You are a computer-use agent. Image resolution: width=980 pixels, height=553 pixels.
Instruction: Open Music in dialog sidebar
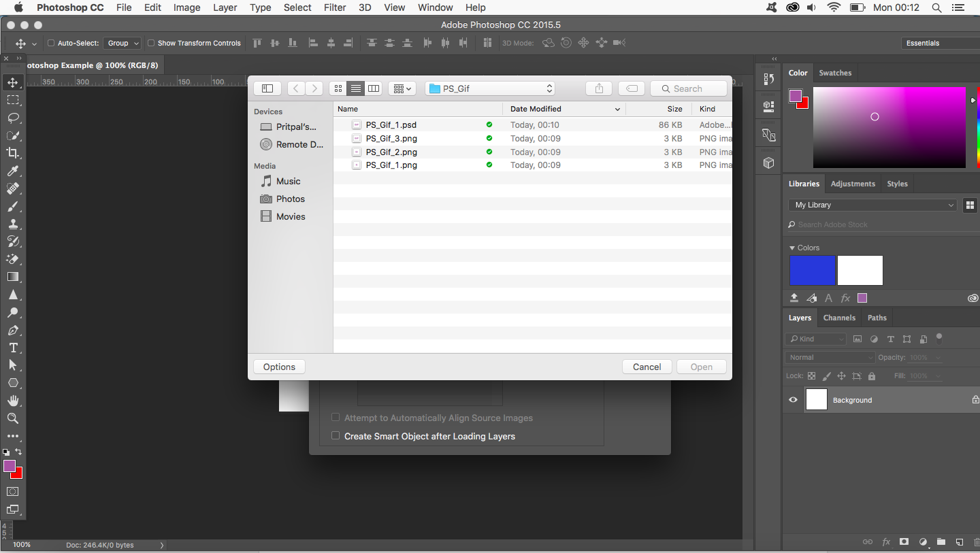coord(288,181)
